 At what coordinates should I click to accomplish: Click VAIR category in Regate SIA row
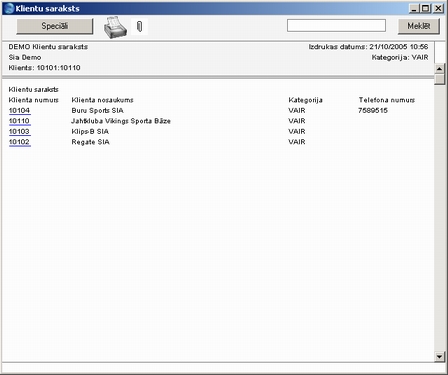(297, 142)
